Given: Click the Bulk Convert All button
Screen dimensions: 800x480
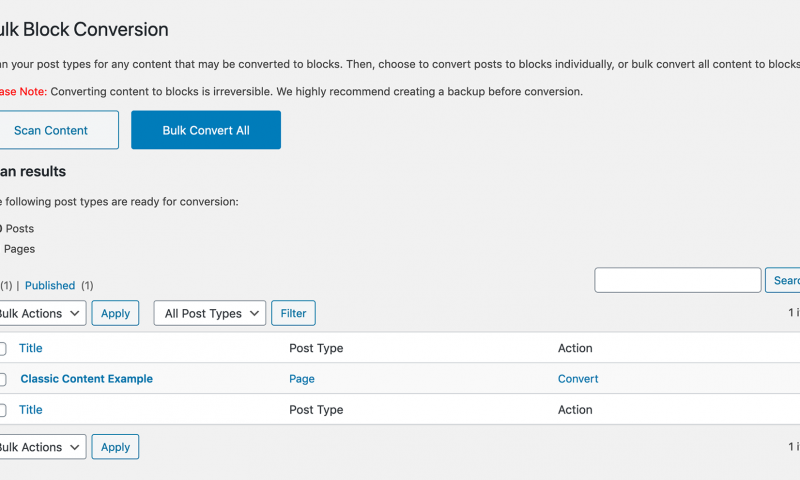Looking at the screenshot, I should (206, 130).
